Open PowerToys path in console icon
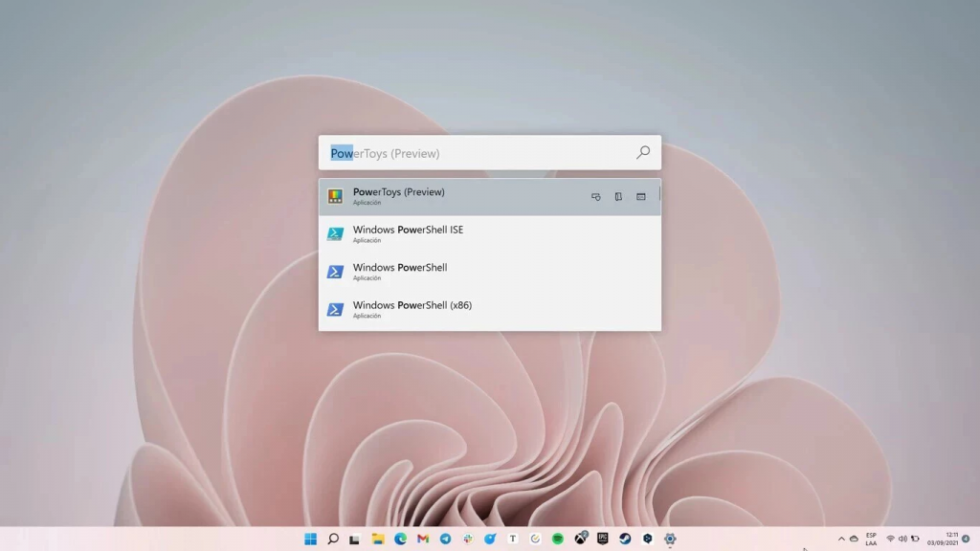Viewport: 980px width, 551px height. click(641, 197)
